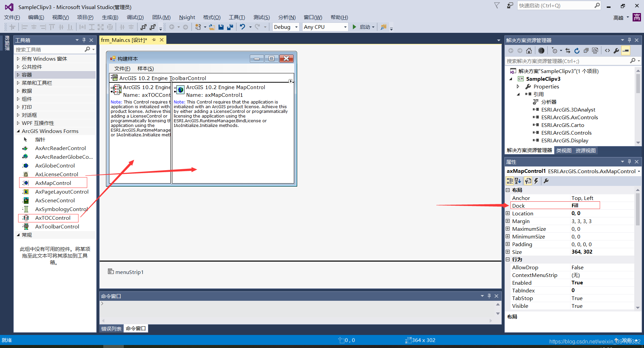Click Show All Files icon
Viewport: 644px width, 348px height.
595,51
